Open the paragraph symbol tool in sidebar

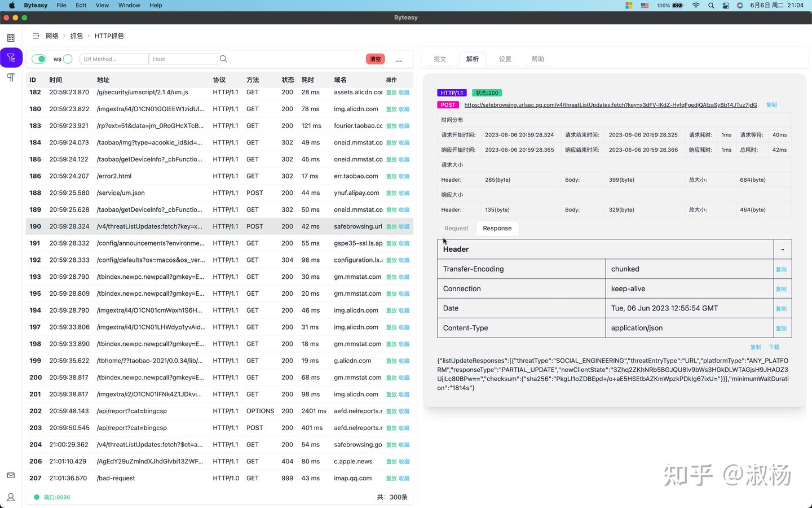pyautogui.click(x=11, y=77)
